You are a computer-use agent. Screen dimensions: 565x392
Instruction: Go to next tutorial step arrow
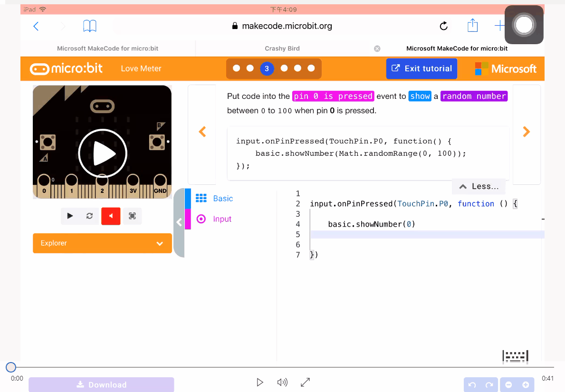tap(527, 132)
